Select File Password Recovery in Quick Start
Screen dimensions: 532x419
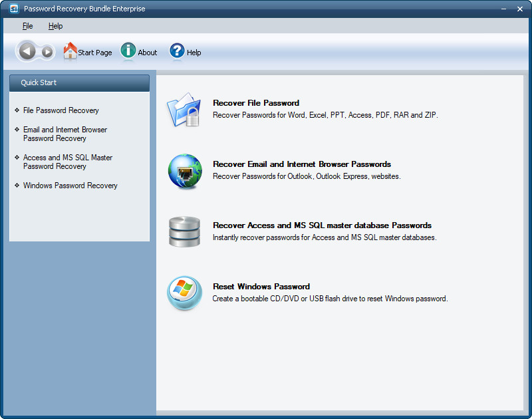click(x=61, y=110)
